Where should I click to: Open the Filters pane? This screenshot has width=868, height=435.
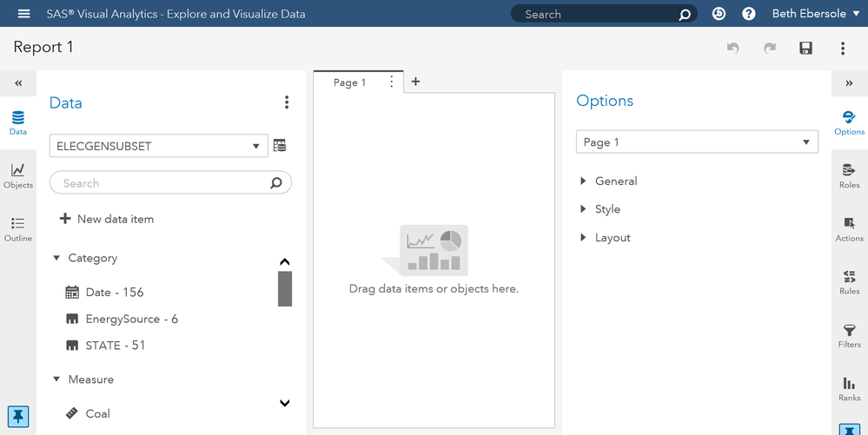point(849,335)
